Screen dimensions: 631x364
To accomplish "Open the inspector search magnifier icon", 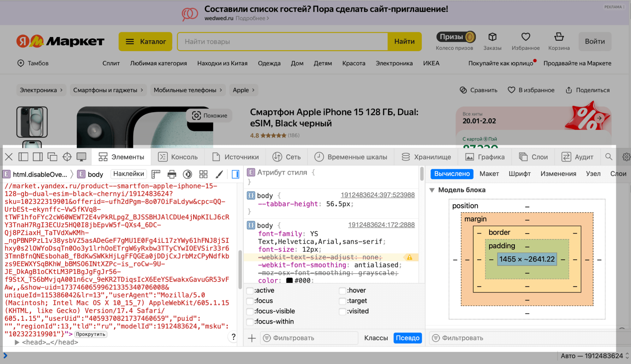I will coord(609,157).
